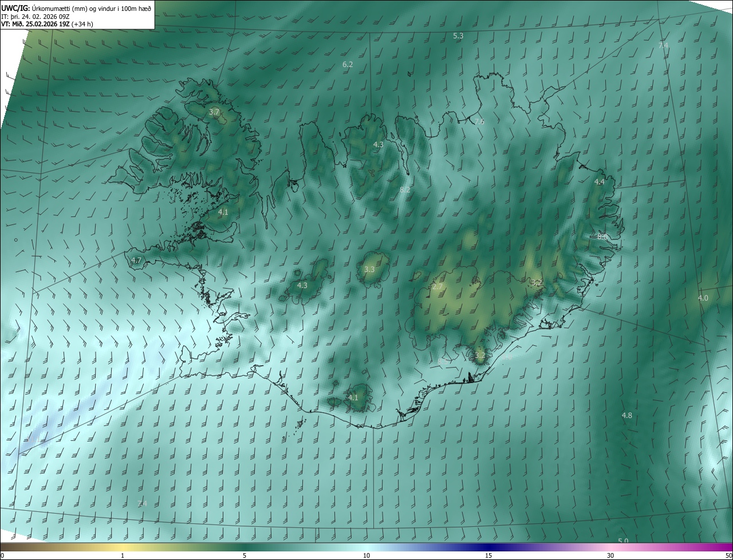The width and height of the screenshot is (733, 560).
Task: Click the 7.6 value label
Action: [x=479, y=121]
